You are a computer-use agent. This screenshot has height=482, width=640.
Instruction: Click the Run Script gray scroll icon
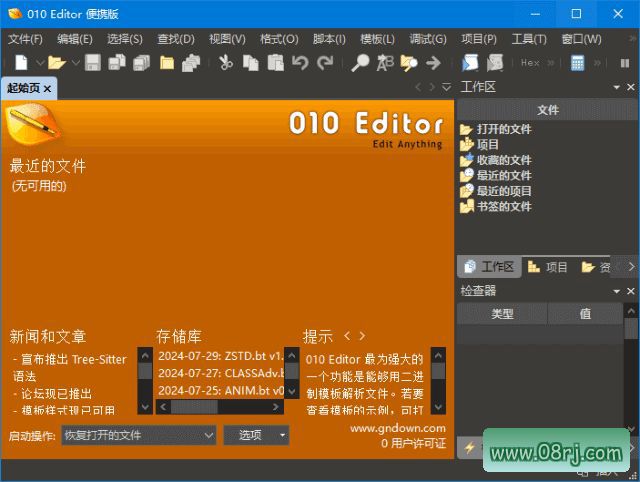(x=495, y=63)
